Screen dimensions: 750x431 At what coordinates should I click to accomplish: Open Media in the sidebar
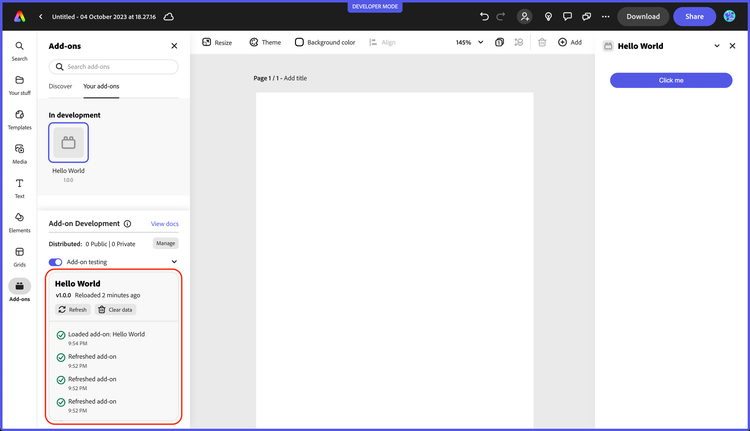pyautogui.click(x=20, y=155)
